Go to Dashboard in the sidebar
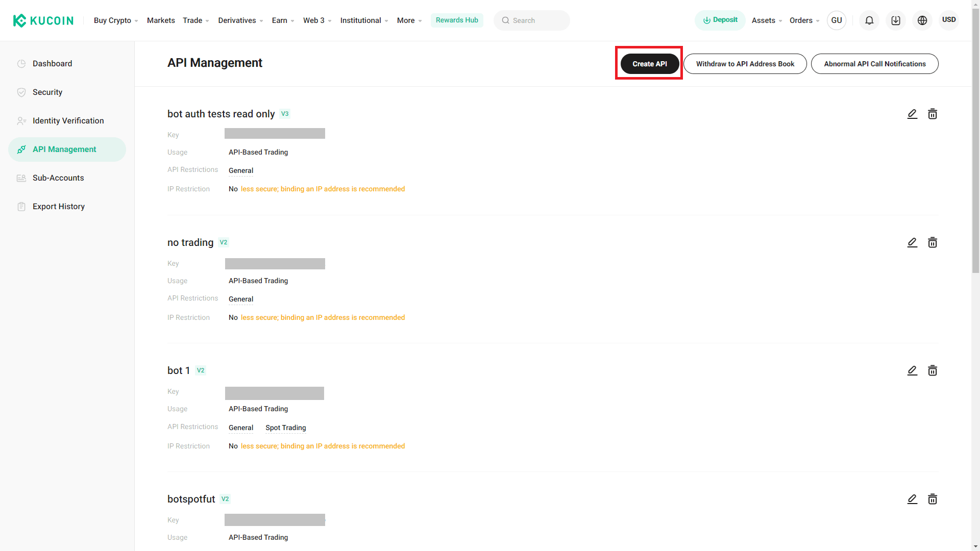The width and height of the screenshot is (980, 551). point(67,64)
